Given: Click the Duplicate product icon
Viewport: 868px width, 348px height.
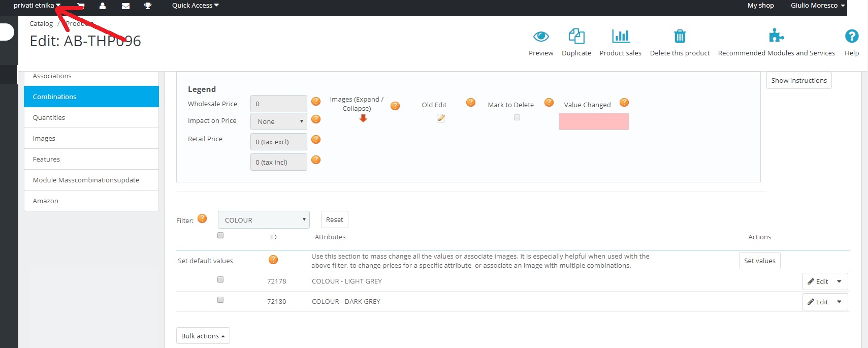Looking at the screenshot, I should [x=576, y=36].
